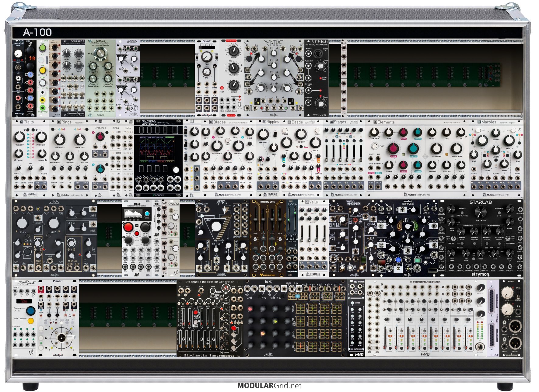
Task: Select the Strymon Starlab module
Action: coord(481,238)
